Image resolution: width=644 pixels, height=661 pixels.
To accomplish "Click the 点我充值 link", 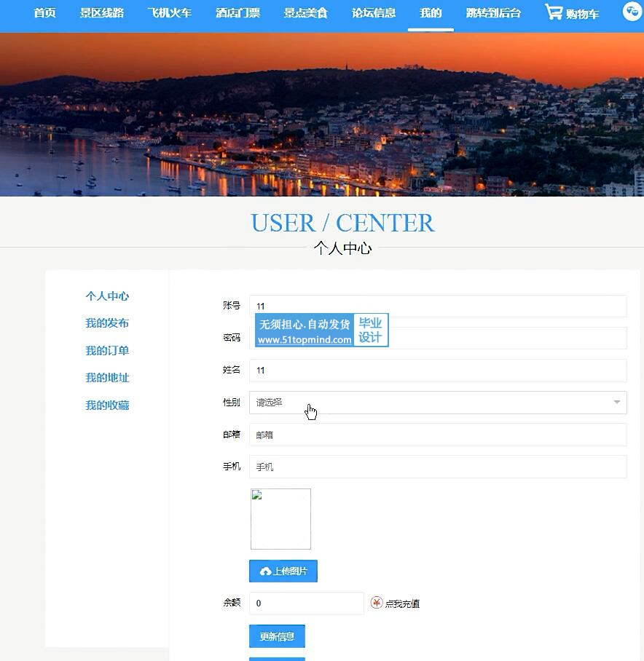I will 402,603.
